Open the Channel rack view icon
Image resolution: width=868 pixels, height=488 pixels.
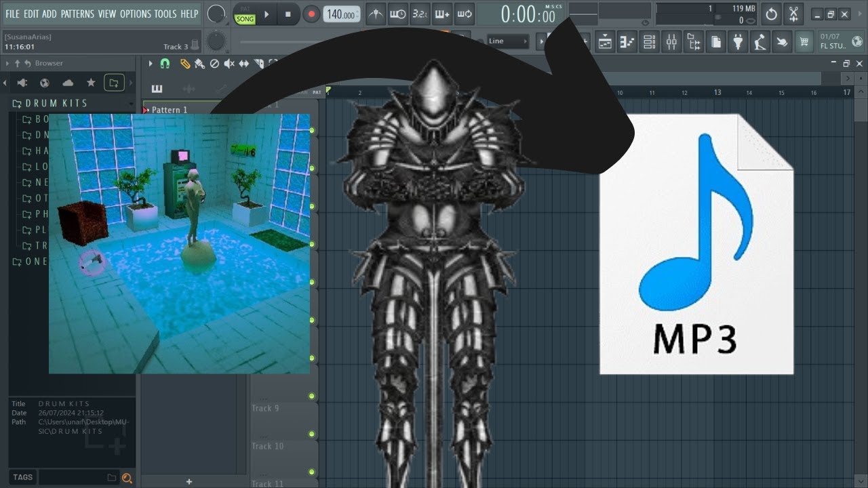point(649,42)
